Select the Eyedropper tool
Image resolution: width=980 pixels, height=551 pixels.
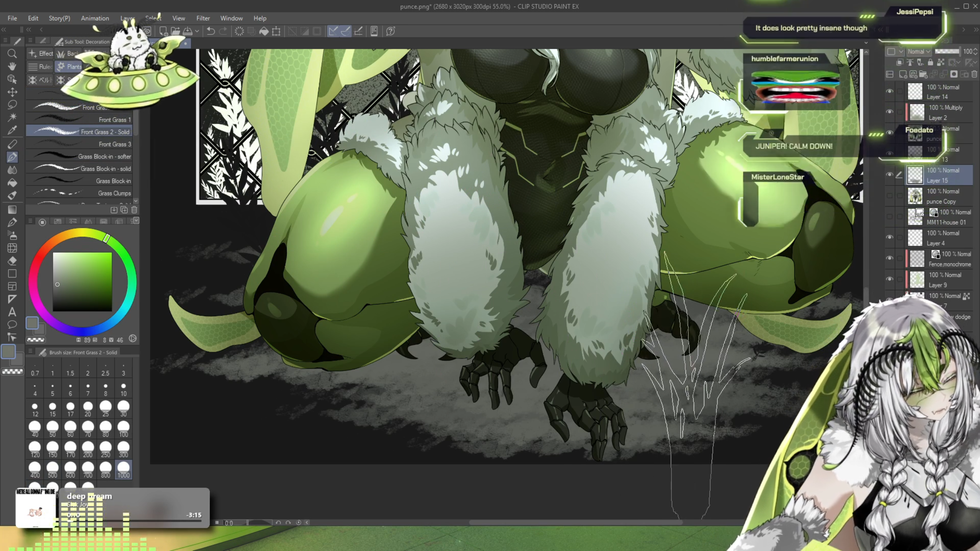coord(12,130)
